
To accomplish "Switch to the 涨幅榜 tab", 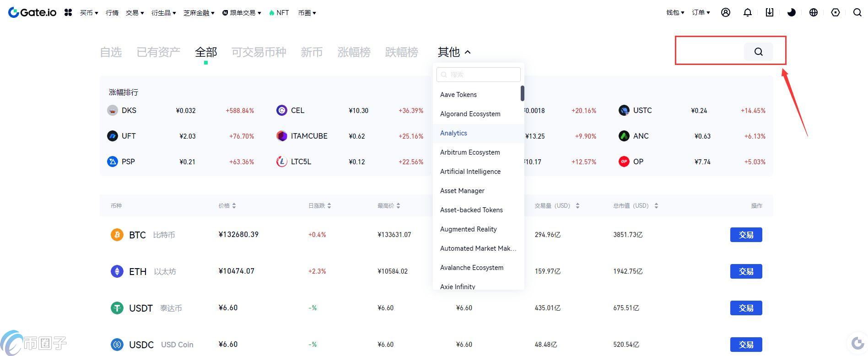I will click(354, 52).
